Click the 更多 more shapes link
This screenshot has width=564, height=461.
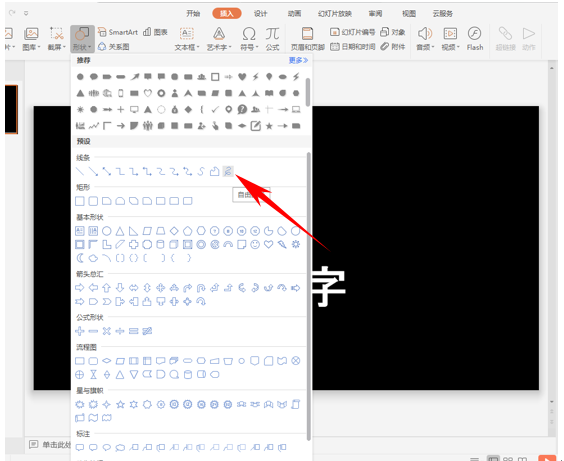[x=298, y=60]
